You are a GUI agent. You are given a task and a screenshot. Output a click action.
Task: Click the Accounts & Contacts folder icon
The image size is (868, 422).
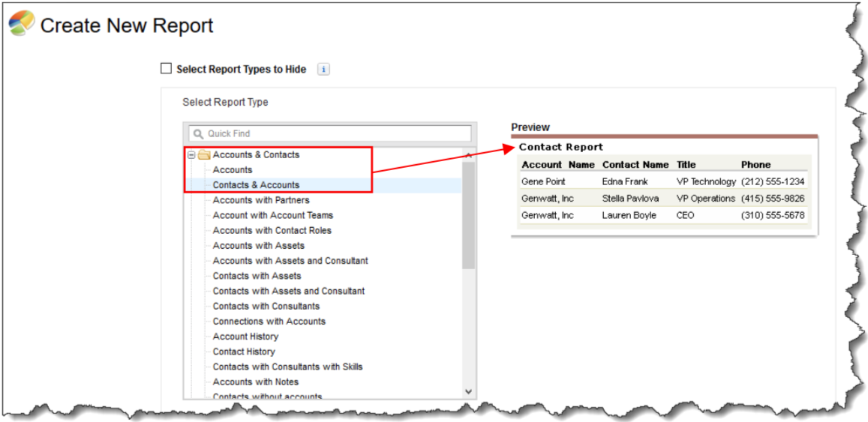[203, 155]
